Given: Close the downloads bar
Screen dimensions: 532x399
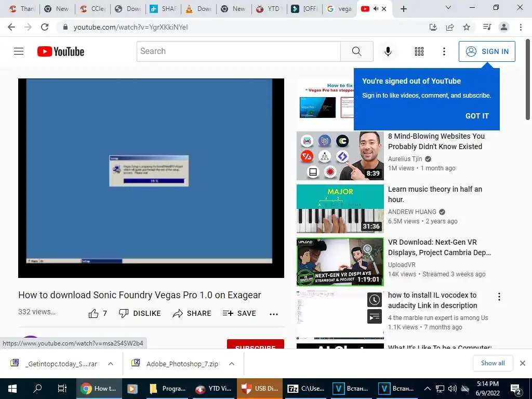Looking at the screenshot, I should tap(523, 363).
